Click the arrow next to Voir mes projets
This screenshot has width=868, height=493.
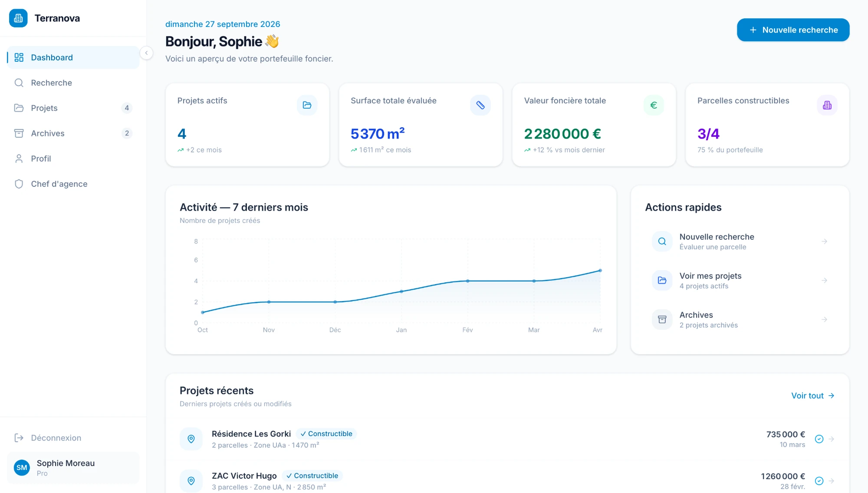[824, 281]
